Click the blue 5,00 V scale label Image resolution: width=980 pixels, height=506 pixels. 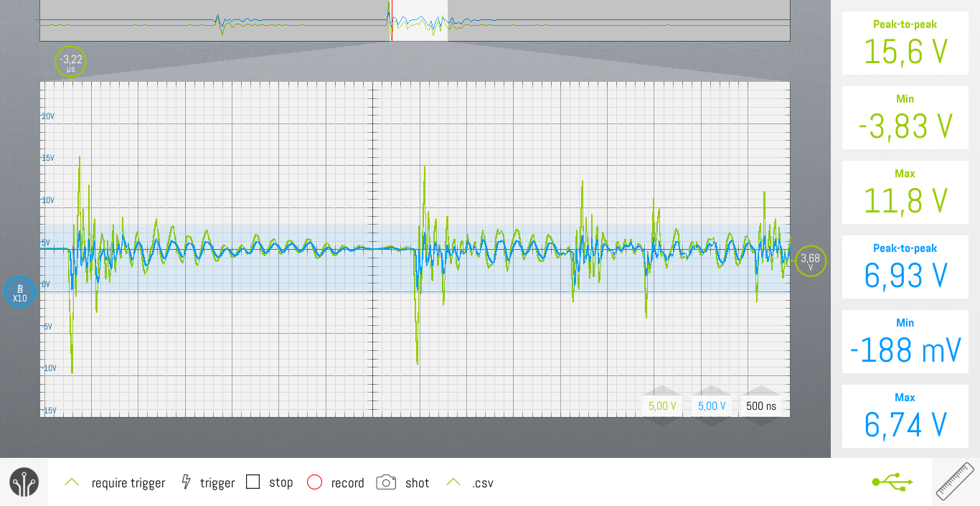tap(712, 406)
